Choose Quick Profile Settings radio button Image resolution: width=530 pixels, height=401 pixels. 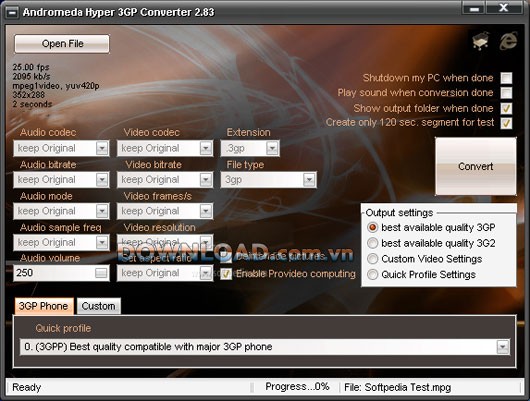tap(372, 274)
